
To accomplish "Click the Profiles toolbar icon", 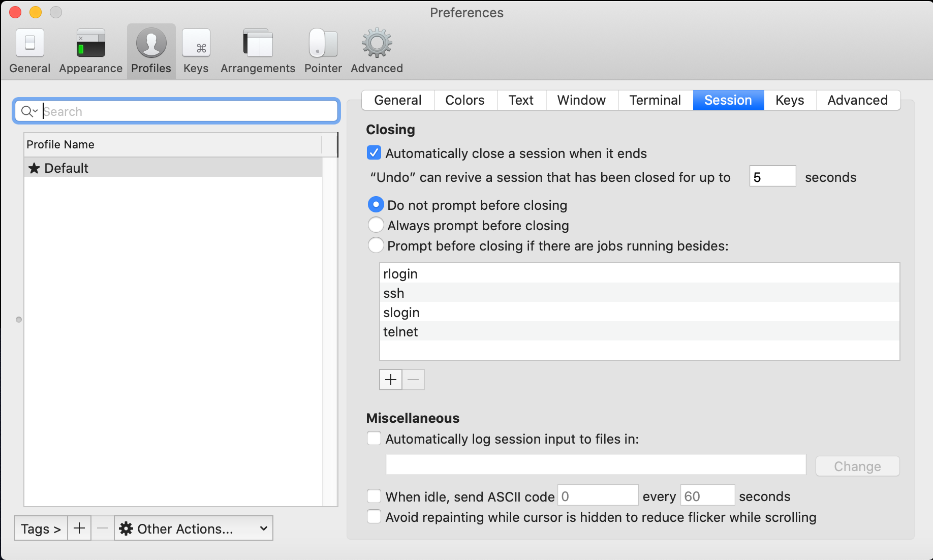I will [151, 50].
